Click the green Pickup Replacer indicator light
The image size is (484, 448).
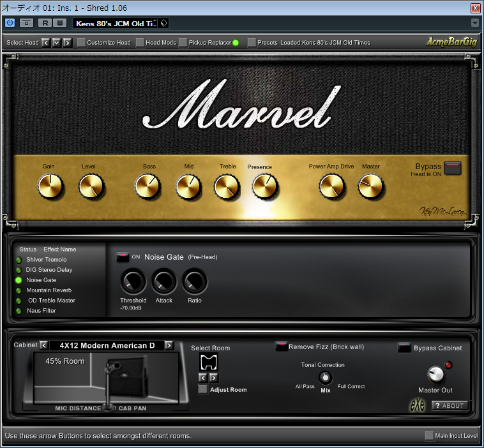point(236,43)
